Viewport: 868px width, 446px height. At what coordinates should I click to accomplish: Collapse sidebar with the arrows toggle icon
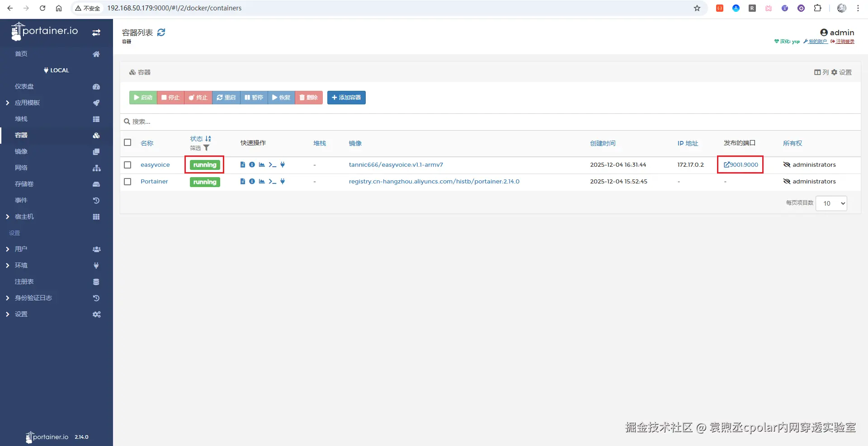pos(96,33)
